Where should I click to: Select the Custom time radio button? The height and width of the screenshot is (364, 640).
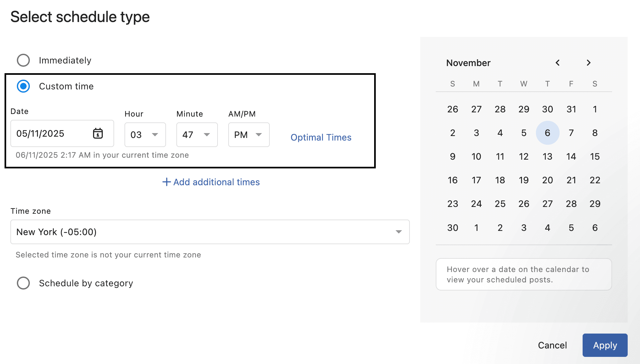23,86
